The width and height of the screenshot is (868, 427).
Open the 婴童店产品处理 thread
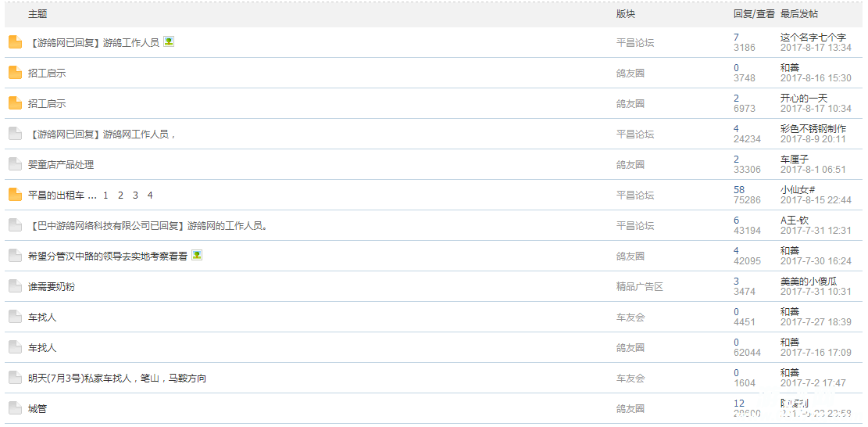[61, 165]
